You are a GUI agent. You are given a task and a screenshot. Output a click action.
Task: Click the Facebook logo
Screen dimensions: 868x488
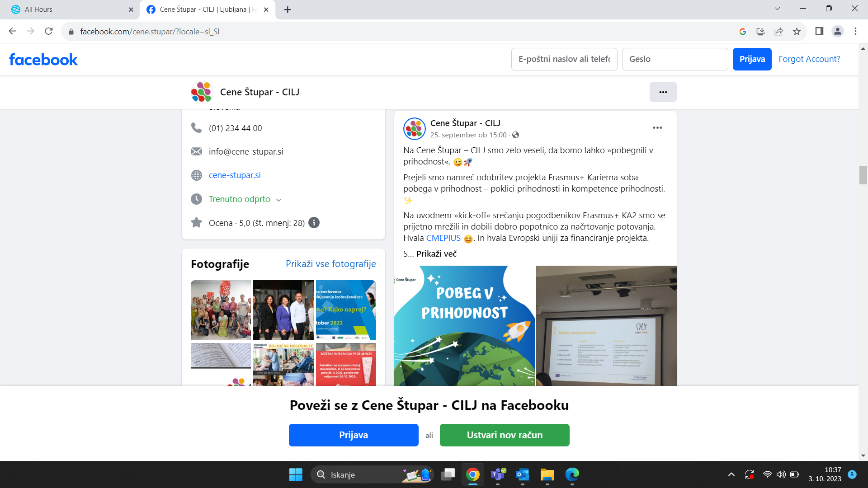click(x=43, y=59)
